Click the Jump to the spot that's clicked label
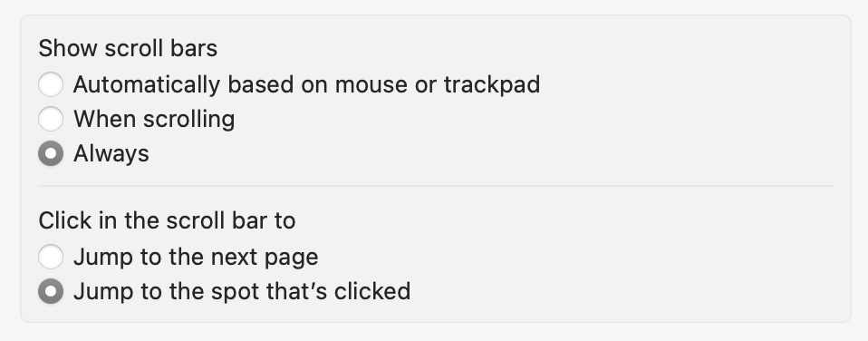Viewport: 868px width, 341px height. 242,291
